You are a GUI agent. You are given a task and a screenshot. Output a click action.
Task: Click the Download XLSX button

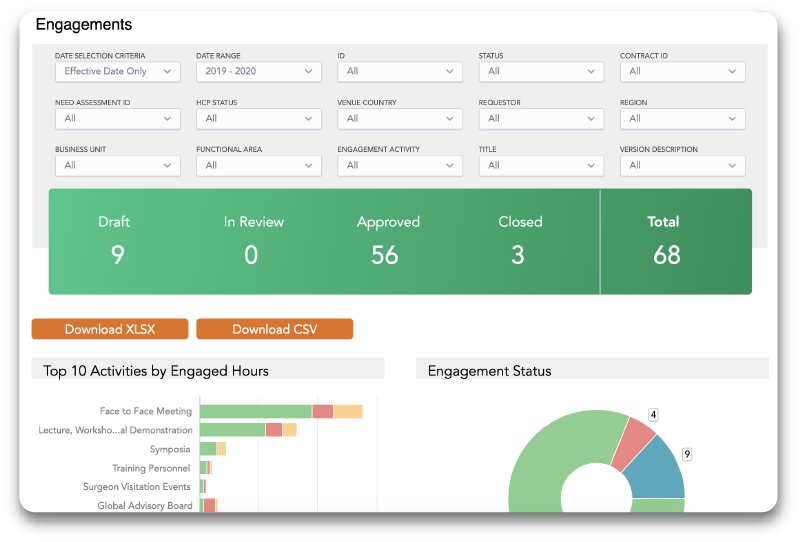pos(110,329)
